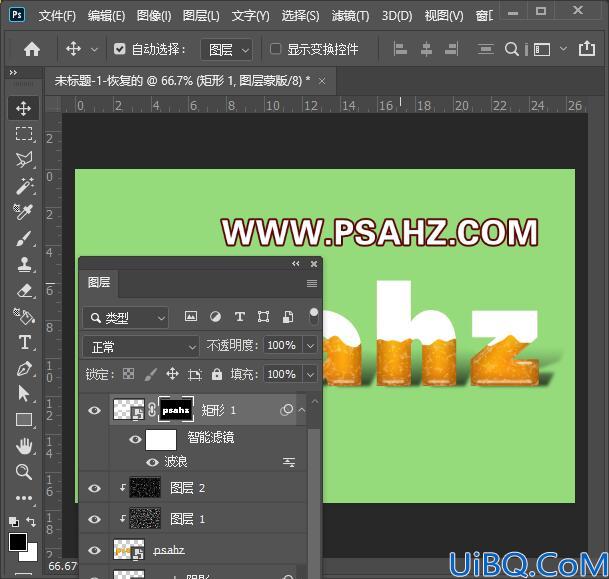Open the Edit Toolbar three-dots button

click(24, 498)
